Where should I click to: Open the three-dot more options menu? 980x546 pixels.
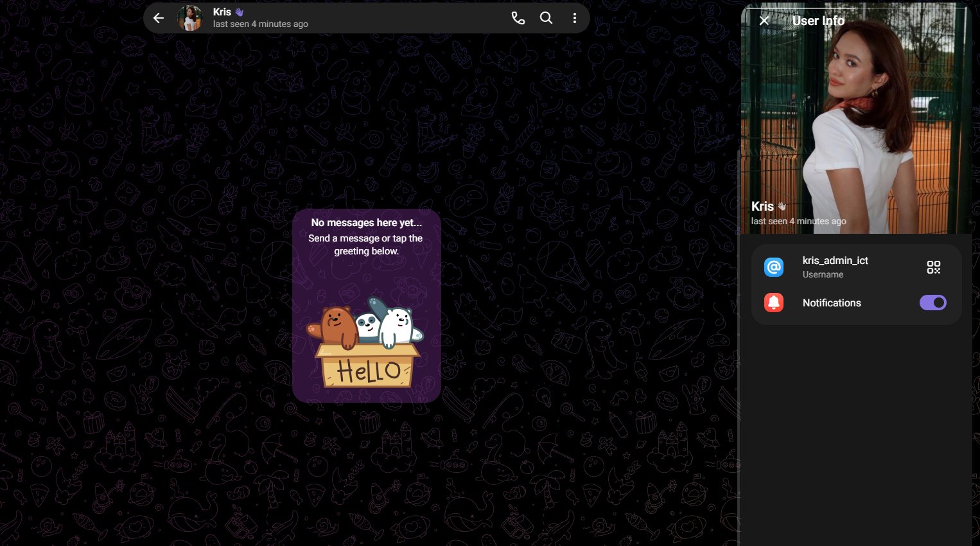point(575,18)
